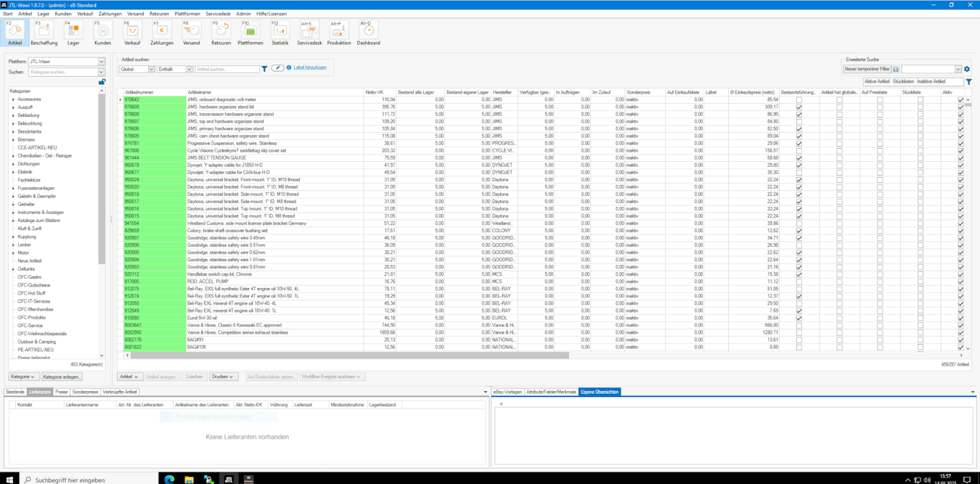Click the lock icon above Kategorien tree

(x=102, y=82)
